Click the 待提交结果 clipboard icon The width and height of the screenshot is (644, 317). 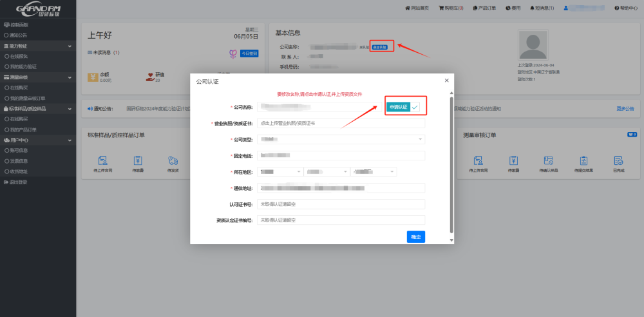click(583, 163)
